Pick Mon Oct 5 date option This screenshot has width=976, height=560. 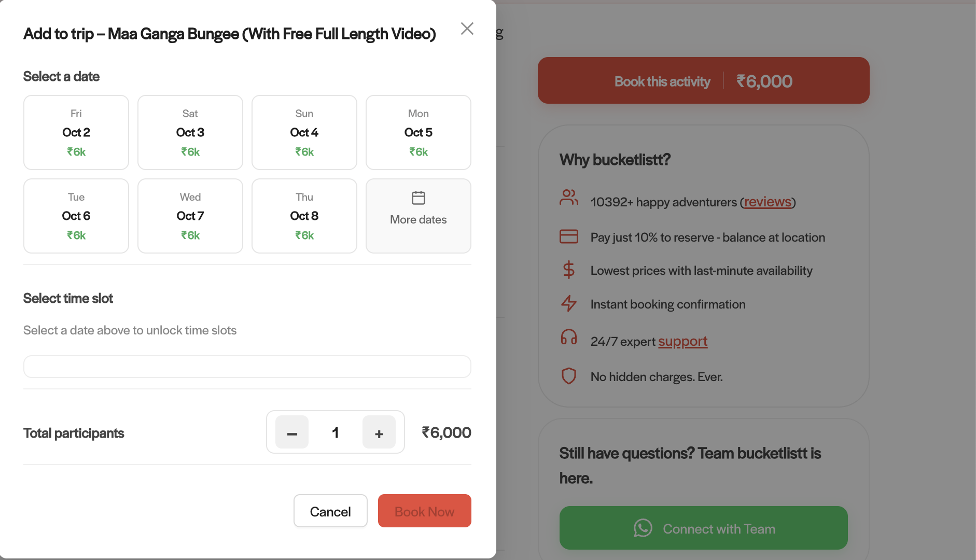[419, 132]
